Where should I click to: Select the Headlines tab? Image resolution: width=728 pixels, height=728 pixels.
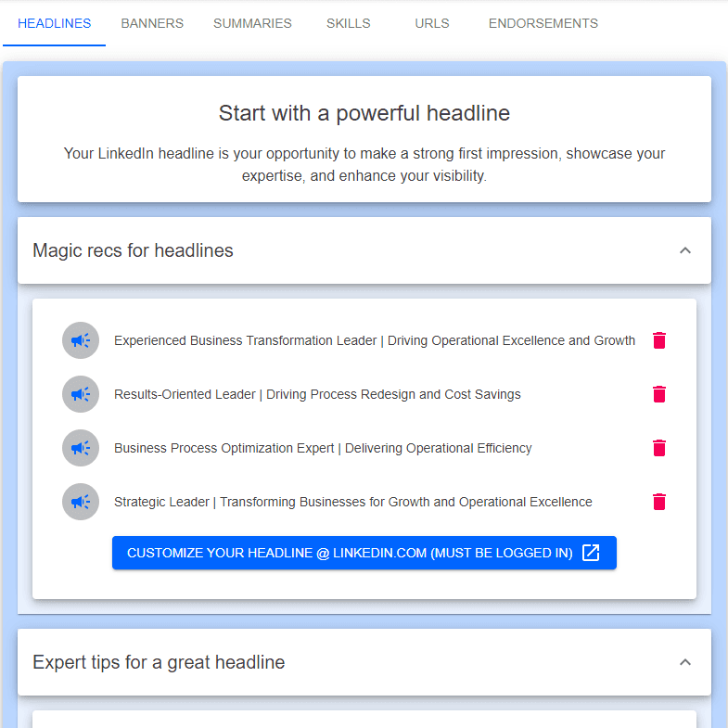point(55,23)
